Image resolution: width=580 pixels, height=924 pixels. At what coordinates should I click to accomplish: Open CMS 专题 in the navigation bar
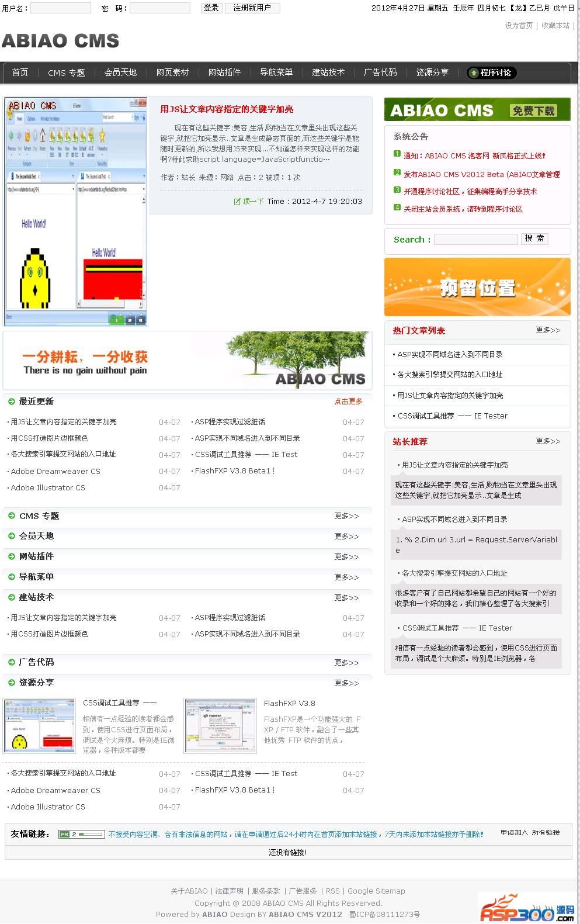67,72
